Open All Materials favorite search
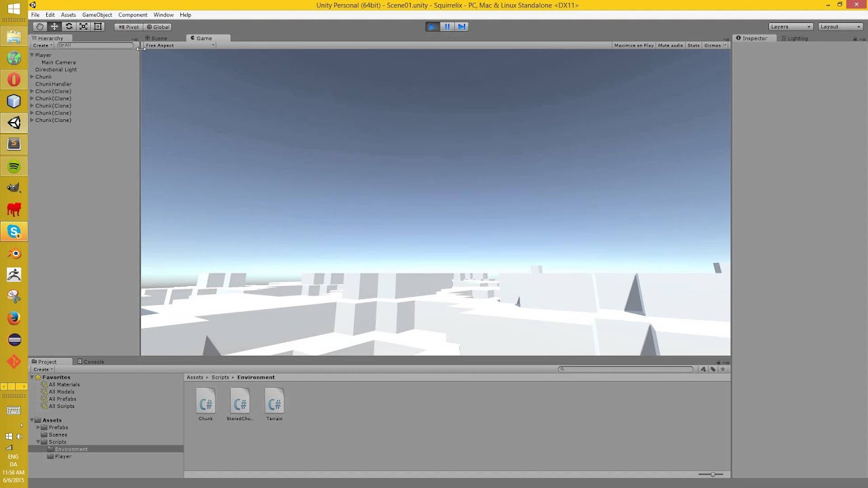 click(64, 384)
